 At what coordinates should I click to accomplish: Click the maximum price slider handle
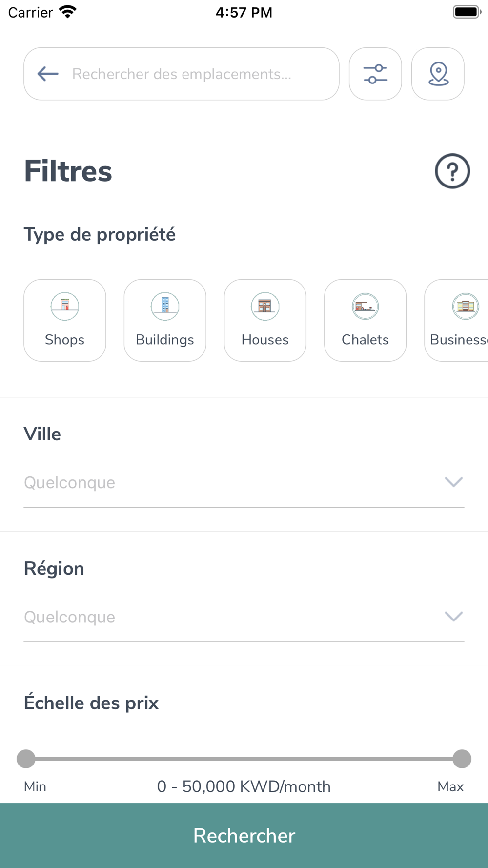[x=462, y=759]
